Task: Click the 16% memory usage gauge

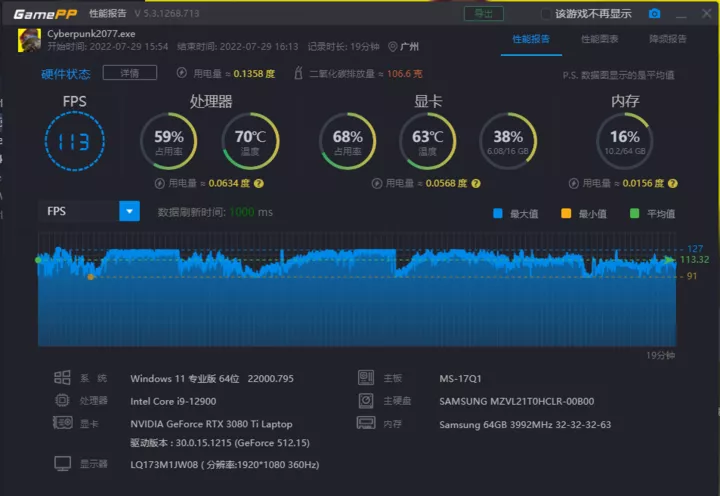Action: pyautogui.click(x=624, y=141)
